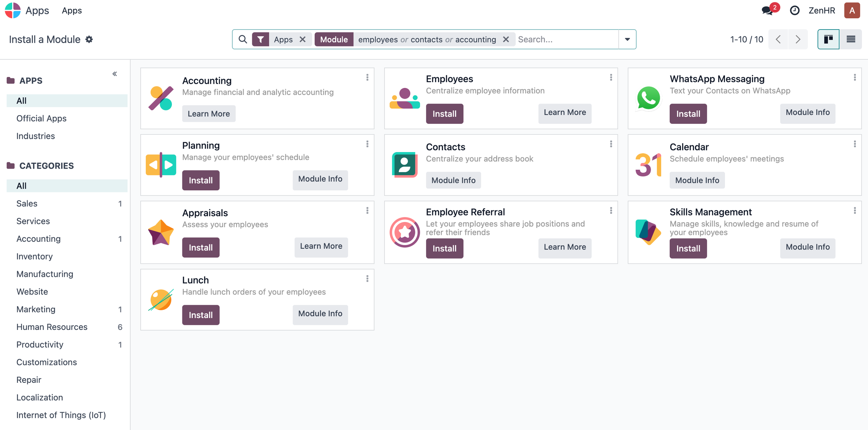Open the settings gear beside Install a Module

(x=89, y=39)
